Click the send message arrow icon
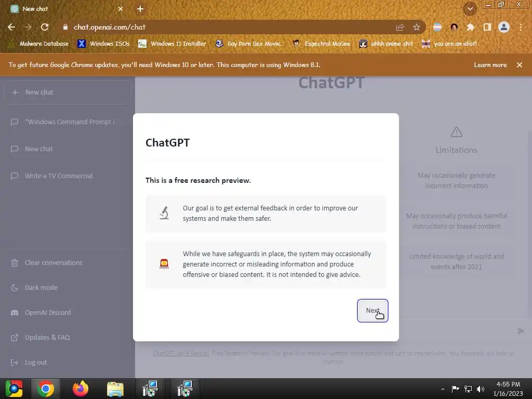The height and width of the screenshot is (399, 532). pos(521,331)
